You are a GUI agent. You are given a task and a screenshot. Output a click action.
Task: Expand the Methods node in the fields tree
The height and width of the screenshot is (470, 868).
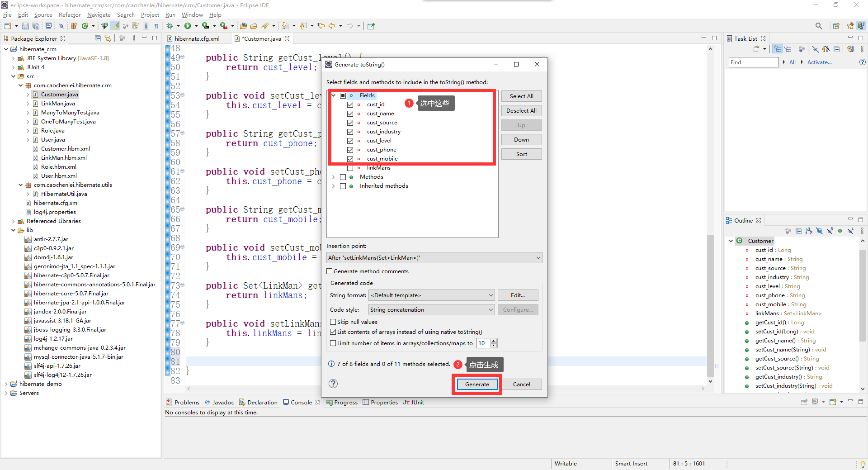334,177
